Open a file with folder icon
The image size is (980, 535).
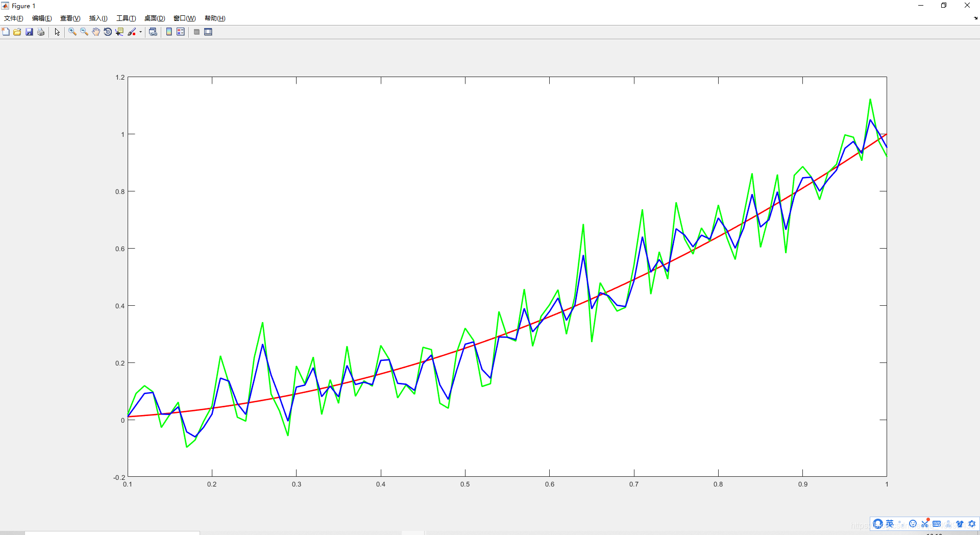coord(17,32)
